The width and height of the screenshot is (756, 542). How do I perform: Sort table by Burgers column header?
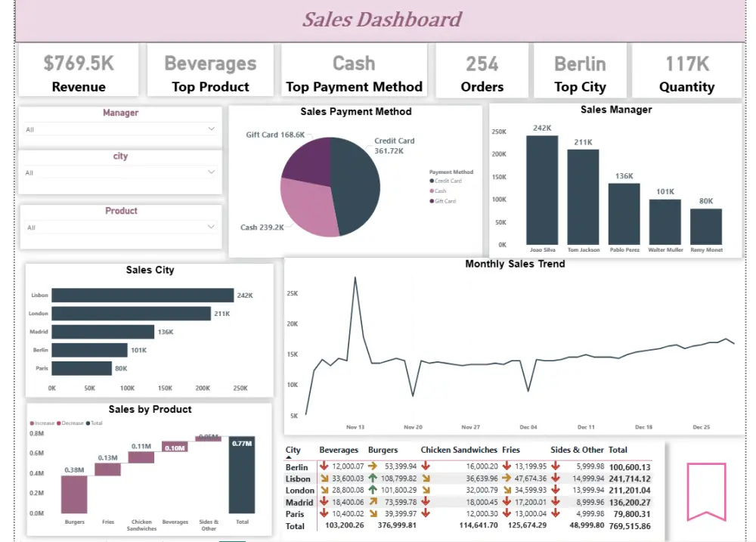383,450
